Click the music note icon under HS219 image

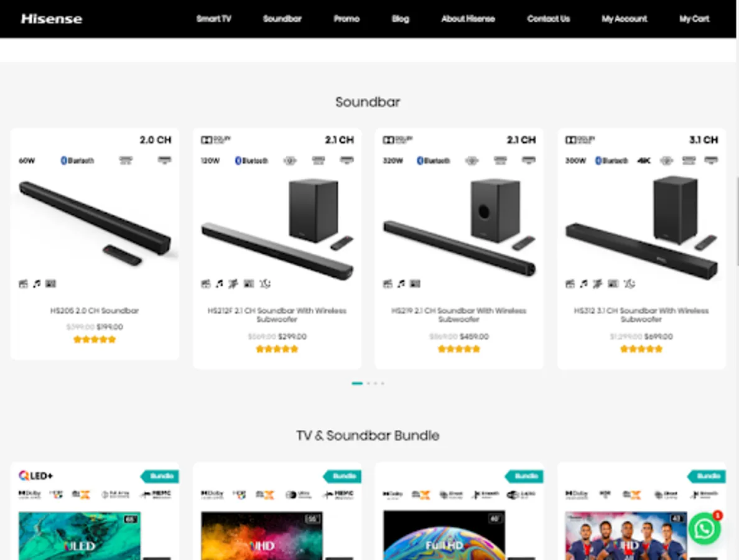click(401, 283)
